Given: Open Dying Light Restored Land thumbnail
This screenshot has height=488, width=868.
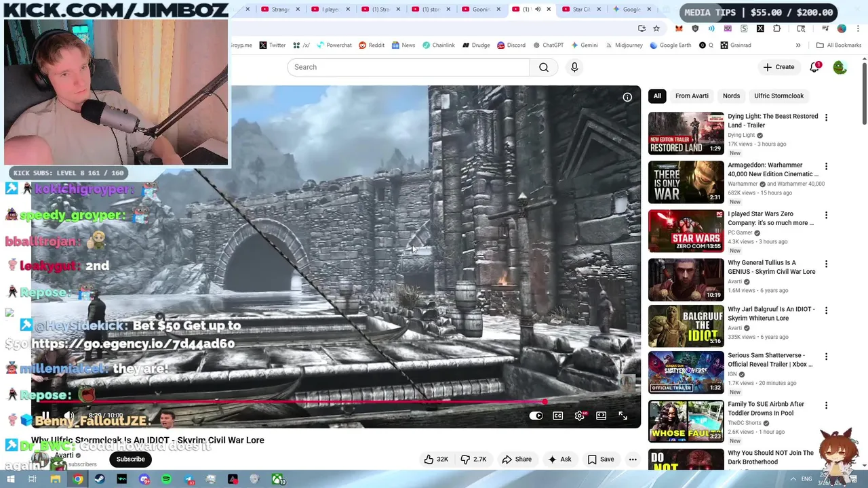Looking at the screenshot, I should pyautogui.click(x=686, y=133).
